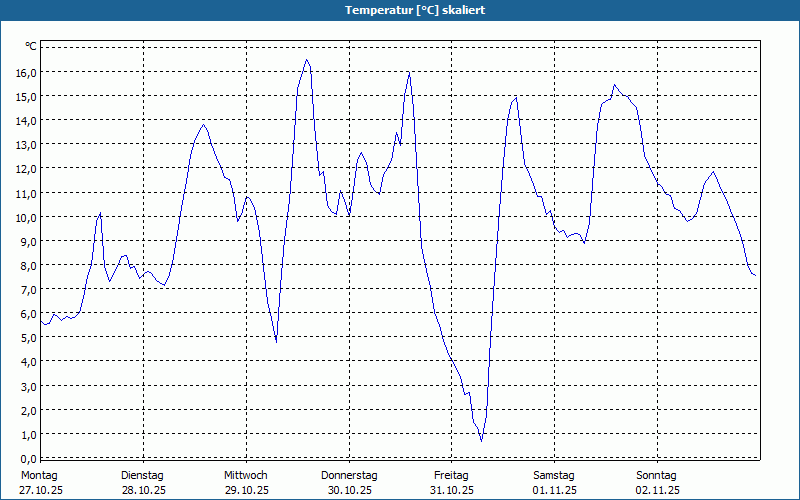Click the 2,0 y-axis label

coord(29,410)
